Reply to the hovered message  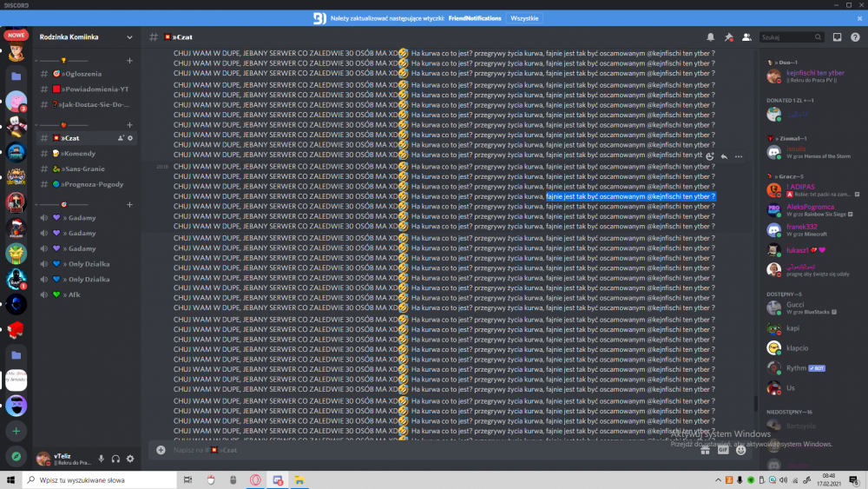pyautogui.click(x=724, y=156)
